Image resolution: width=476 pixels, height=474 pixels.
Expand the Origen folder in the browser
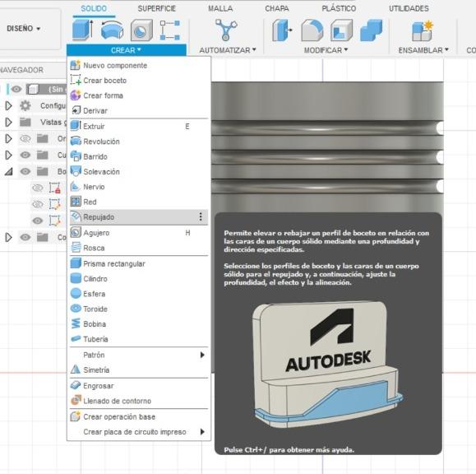9,138
